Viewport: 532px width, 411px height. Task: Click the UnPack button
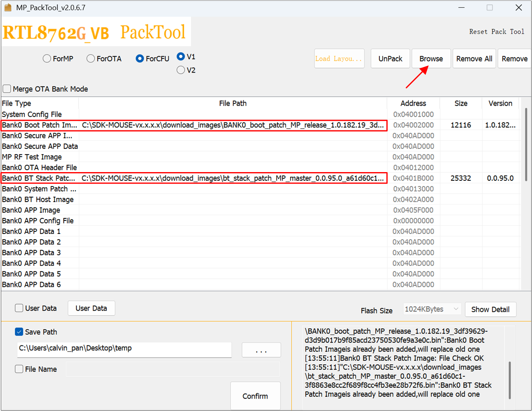tap(390, 59)
